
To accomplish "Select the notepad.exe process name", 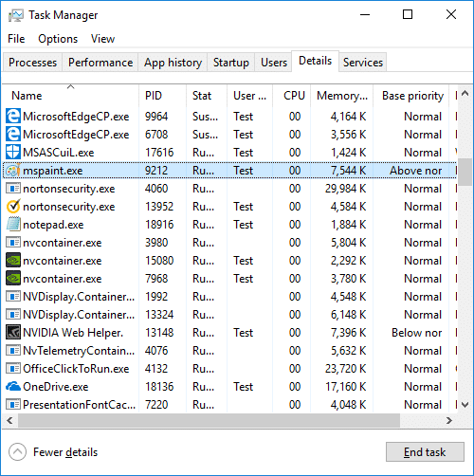I will point(53,225).
